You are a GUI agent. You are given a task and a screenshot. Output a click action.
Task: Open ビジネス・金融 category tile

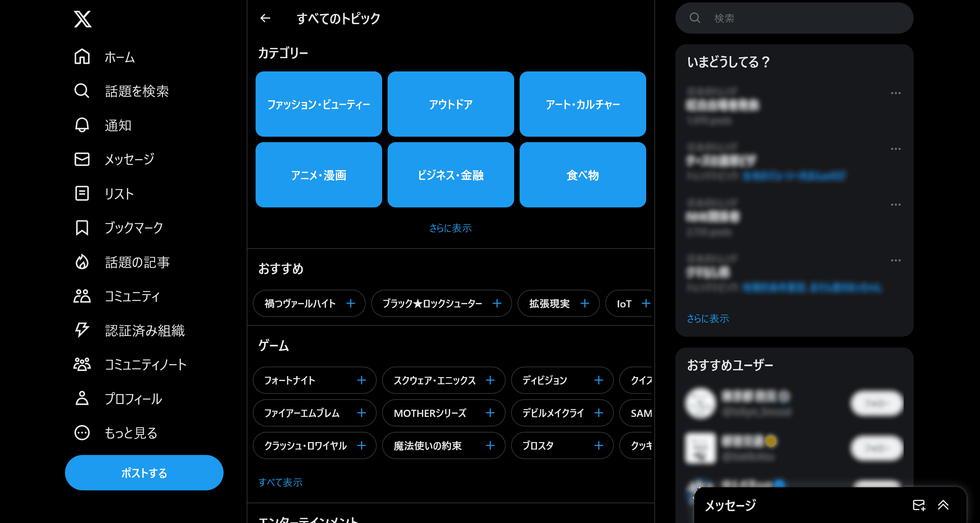coord(451,175)
